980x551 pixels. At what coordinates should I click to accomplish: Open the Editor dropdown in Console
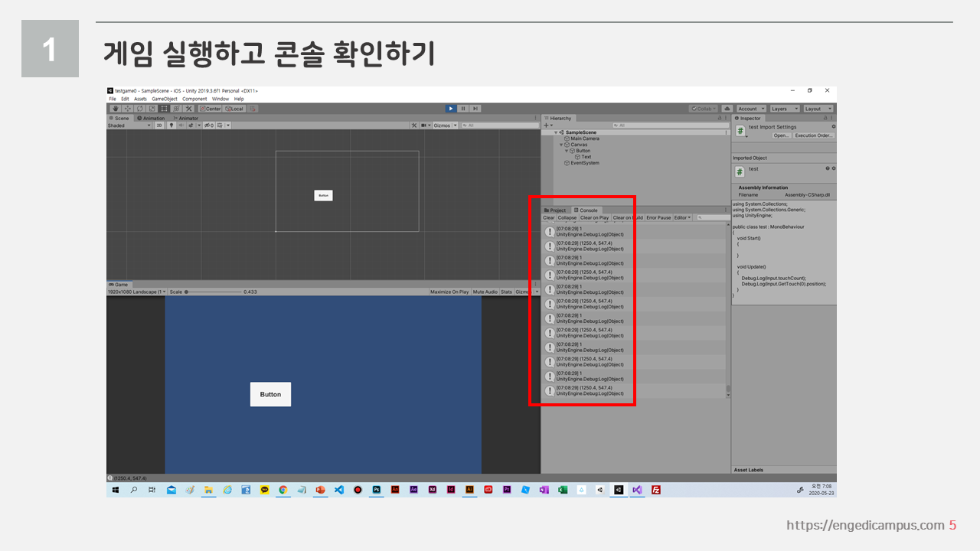click(x=682, y=217)
